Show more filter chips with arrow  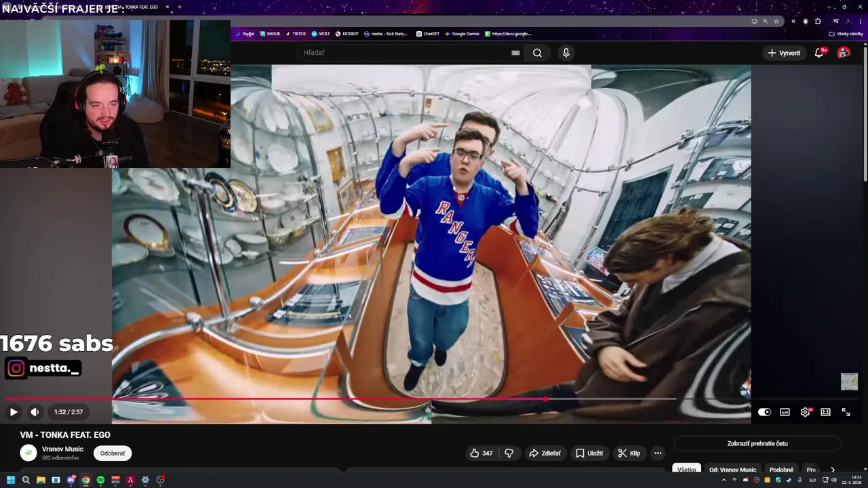tap(833, 470)
